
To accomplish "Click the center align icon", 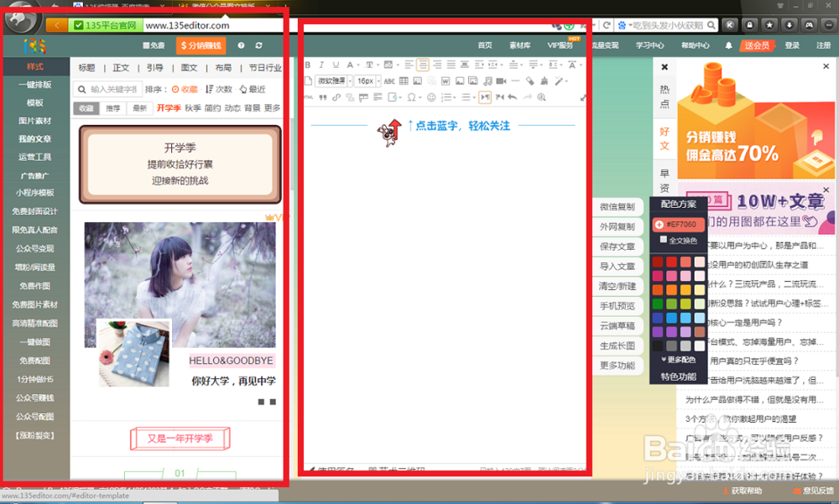I will (423, 65).
